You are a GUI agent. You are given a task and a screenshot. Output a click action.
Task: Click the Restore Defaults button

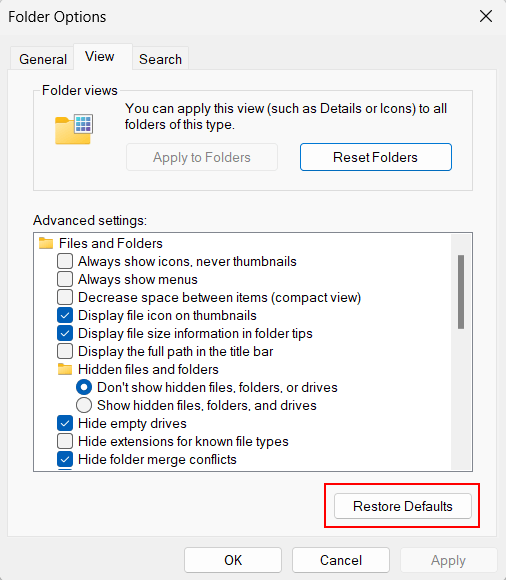(403, 506)
